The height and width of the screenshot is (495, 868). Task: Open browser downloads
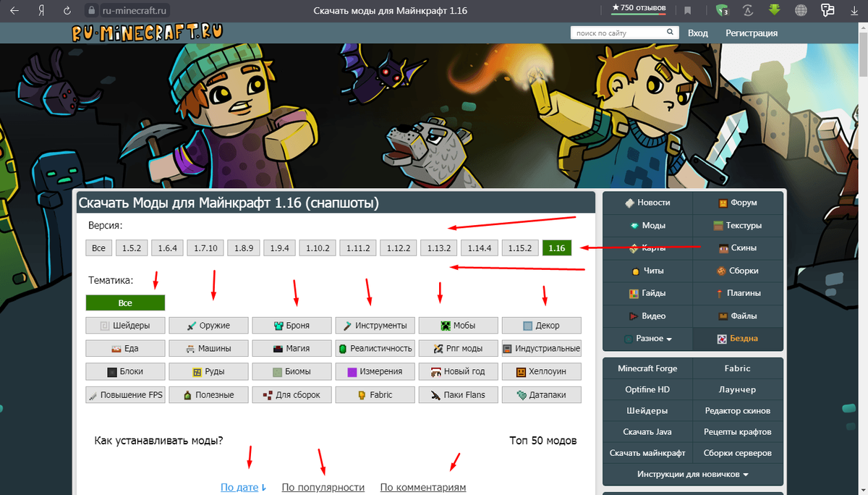click(x=854, y=11)
